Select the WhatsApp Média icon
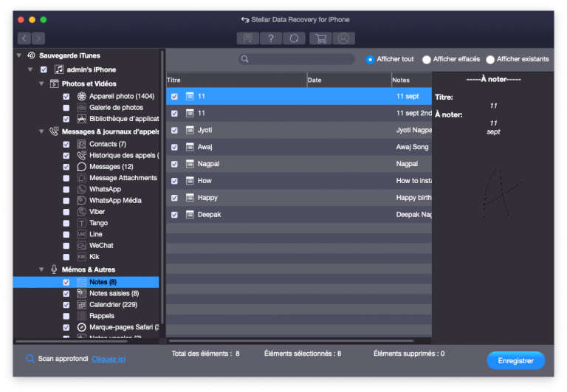 82,200
